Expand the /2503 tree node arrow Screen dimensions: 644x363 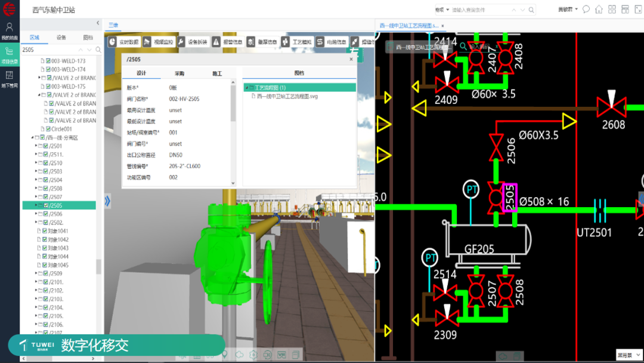[36, 171]
